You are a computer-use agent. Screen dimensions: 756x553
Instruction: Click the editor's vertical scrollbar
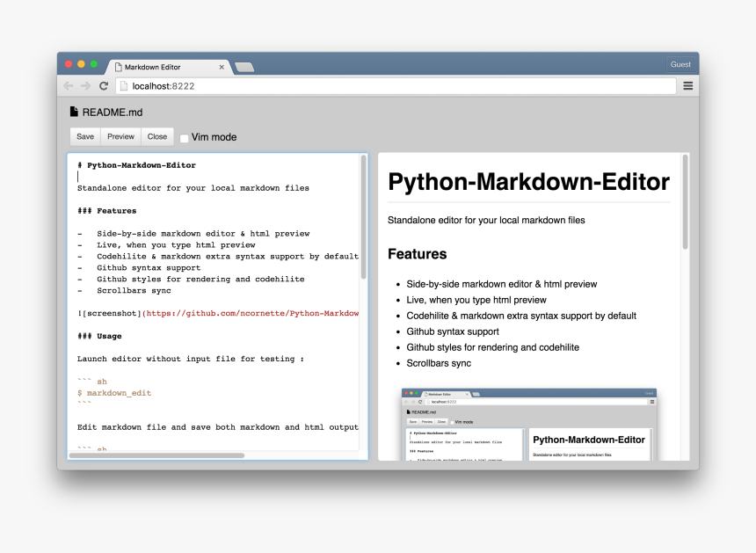coord(364,217)
